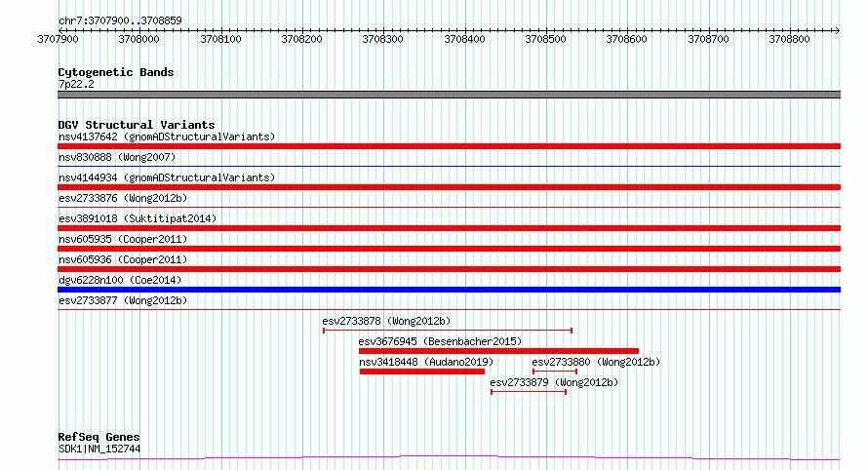Screen dimensions: 868x470
Task: Click the red nsv4137642 variant bar
Action: point(449,146)
